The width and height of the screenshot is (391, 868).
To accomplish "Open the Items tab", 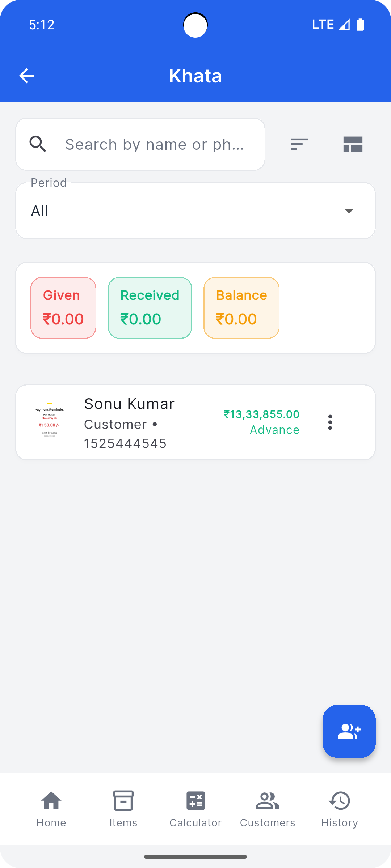I will [x=123, y=809].
